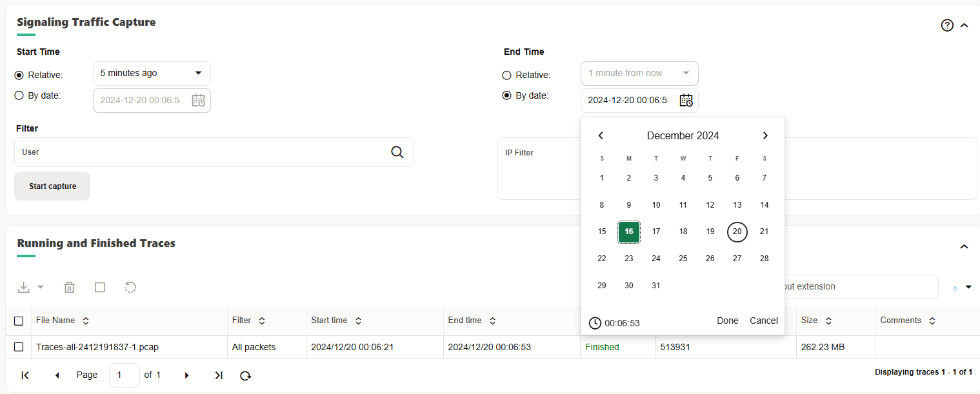The width and height of the screenshot is (980, 394).
Task: Select December 25 in the calendar
Action: click(683, 258)
